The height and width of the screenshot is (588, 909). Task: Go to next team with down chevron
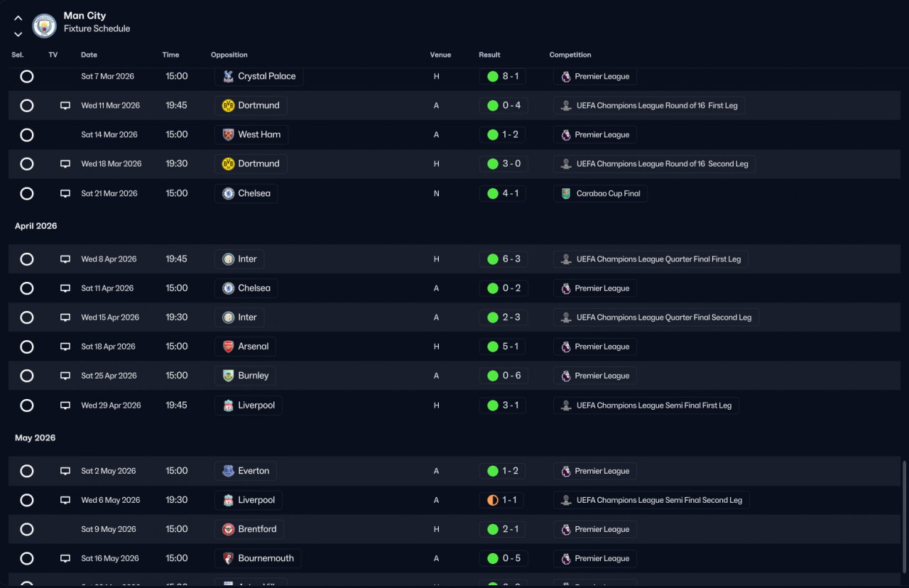[x=18, y=34]
